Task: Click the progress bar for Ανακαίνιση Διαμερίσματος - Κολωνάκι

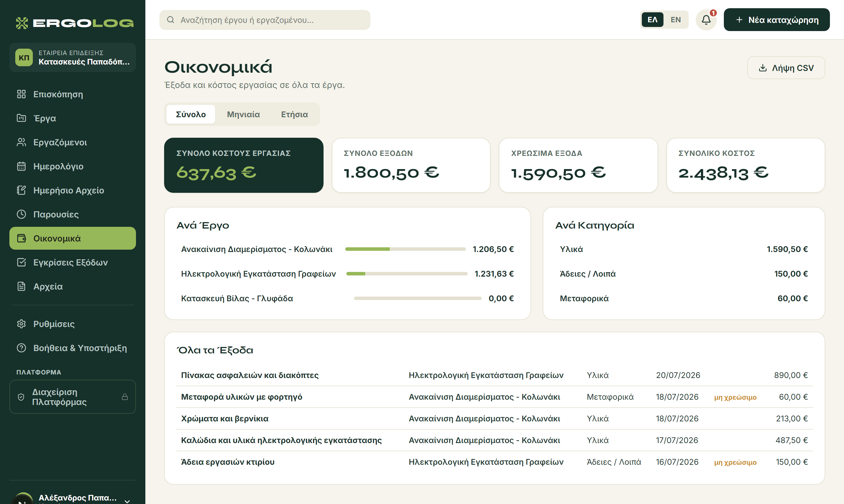Action: [x=405, y=249]
